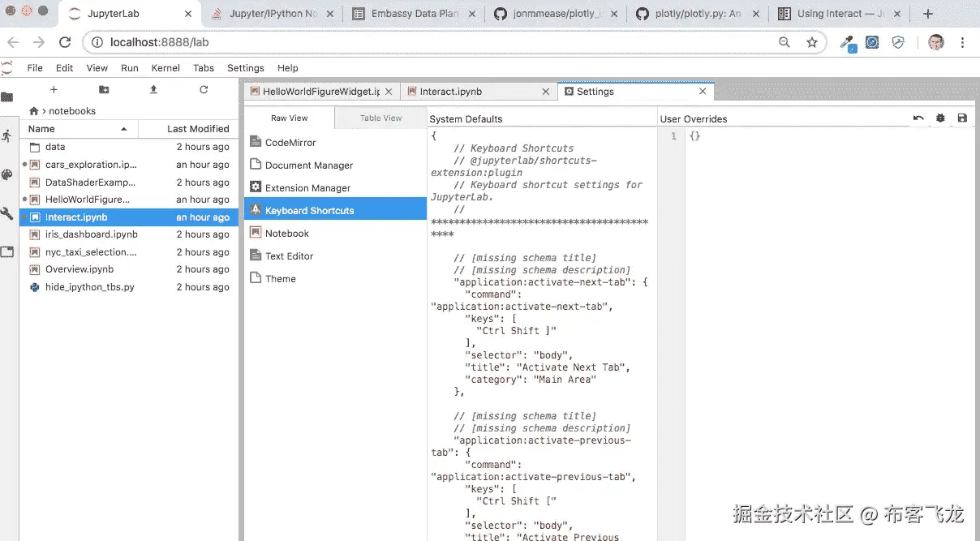Sort files by Name column
980x541 pixels.
coord(78,128)
